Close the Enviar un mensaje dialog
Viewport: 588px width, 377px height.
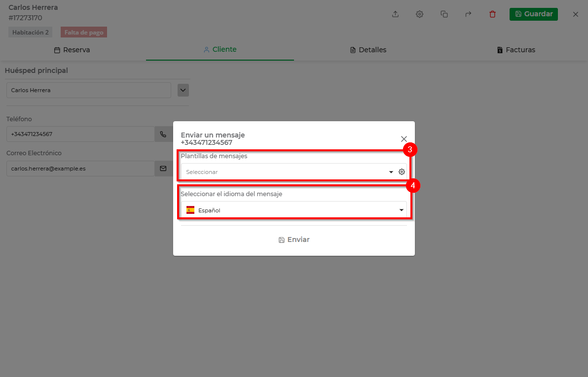click(x=404, y=139)
